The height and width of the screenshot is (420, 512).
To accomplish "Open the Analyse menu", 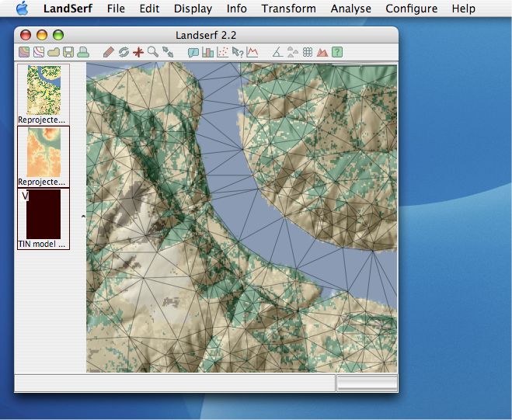I will tap(350, 9).
